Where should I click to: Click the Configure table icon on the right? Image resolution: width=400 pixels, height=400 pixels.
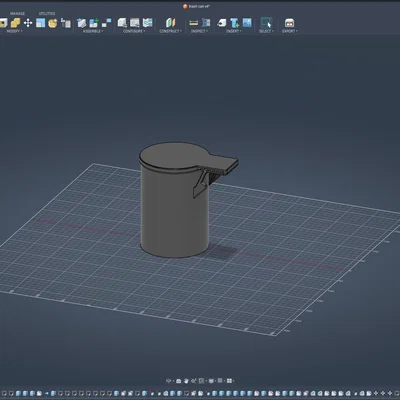point(147,23)
